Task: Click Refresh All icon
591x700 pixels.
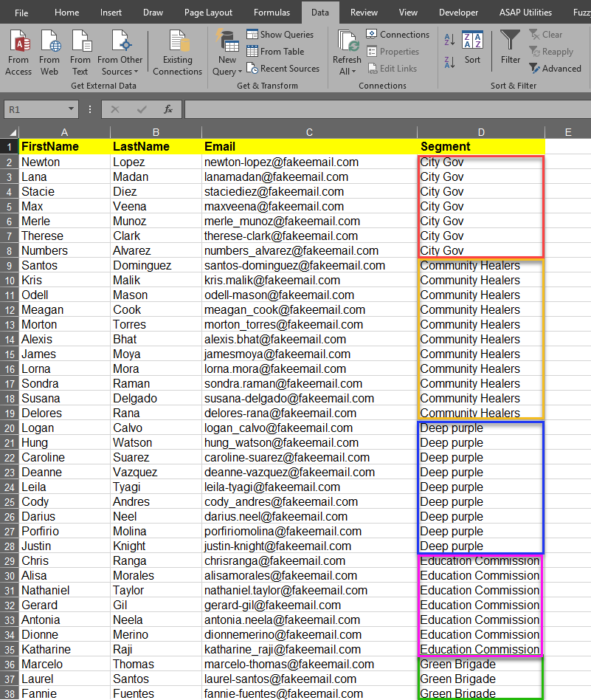Action: coord(347,41)
